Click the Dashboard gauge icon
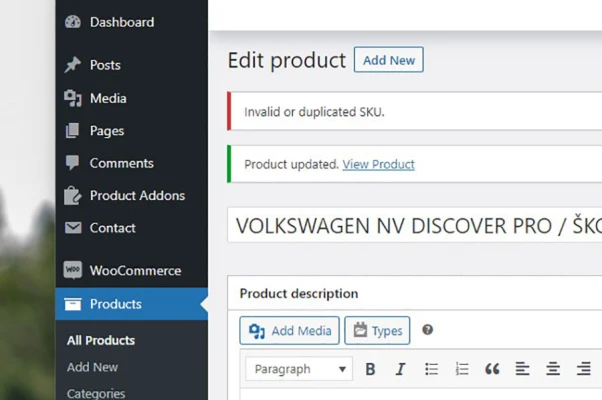 click(73, 22)
